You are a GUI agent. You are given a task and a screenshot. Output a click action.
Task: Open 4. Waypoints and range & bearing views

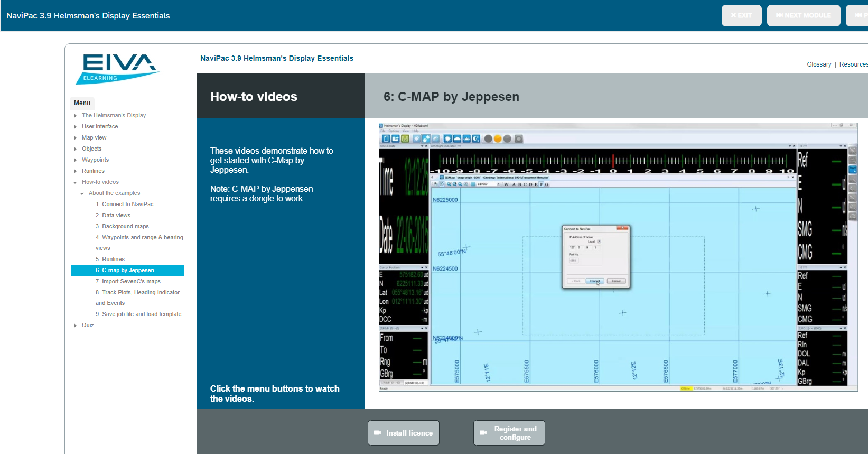click(x=139, y=243)
